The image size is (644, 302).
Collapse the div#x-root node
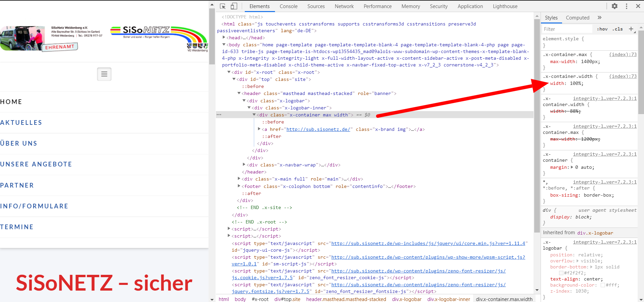pos(229,72)
